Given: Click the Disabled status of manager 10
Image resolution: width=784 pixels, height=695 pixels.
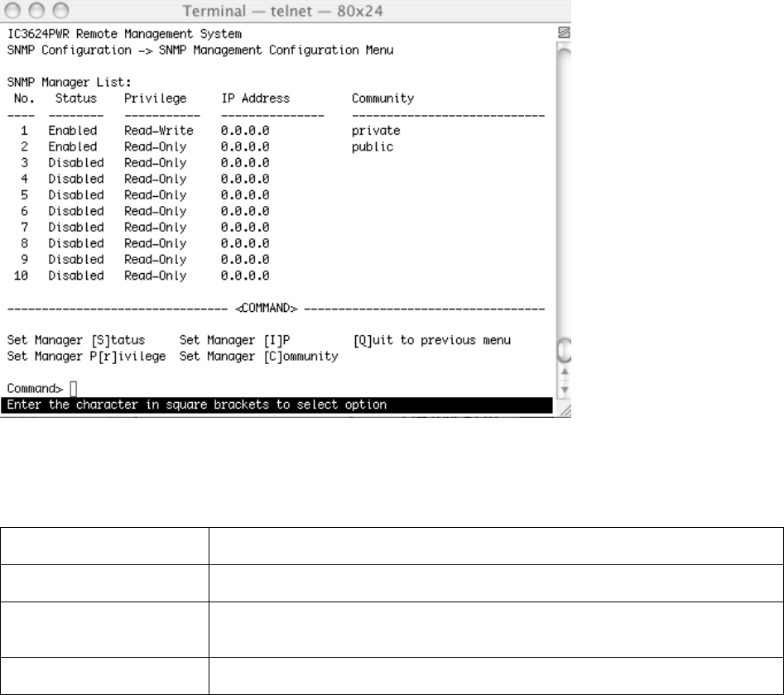Looking at the screenshot, I should pos(75,275).
